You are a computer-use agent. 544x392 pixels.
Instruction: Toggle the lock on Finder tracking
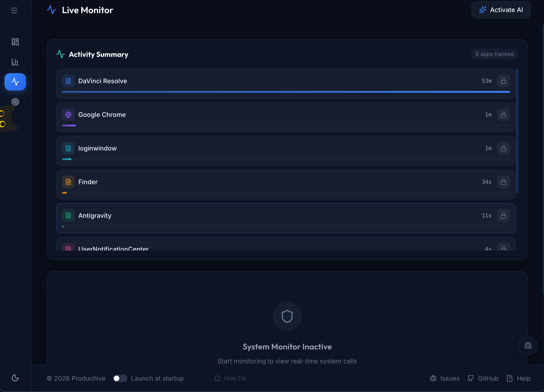(x=503, y=182)
